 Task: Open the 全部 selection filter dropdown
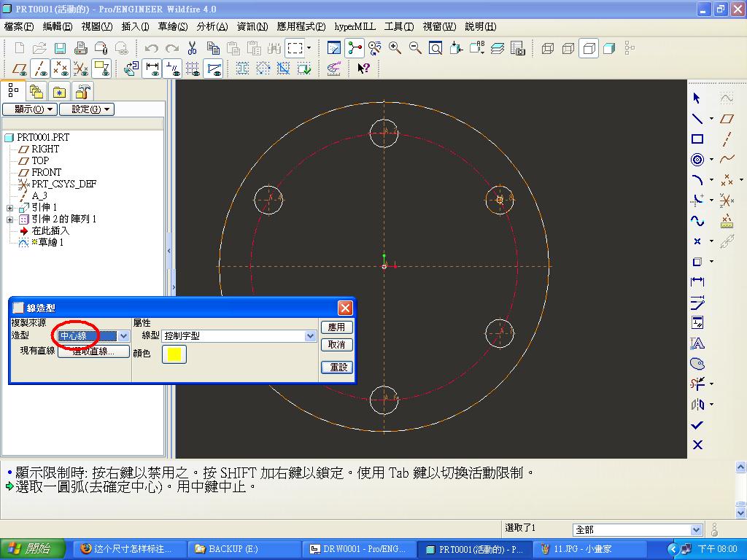[696, 529]
